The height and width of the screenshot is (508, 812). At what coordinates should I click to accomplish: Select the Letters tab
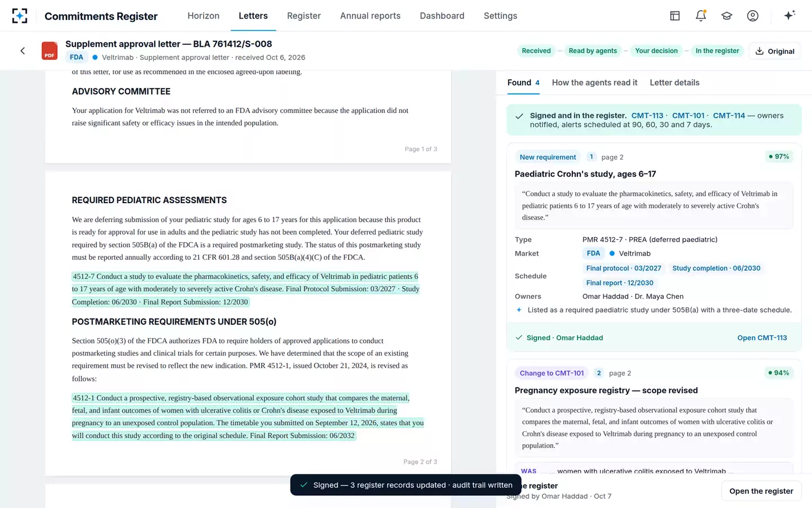(x=253, y=16)
